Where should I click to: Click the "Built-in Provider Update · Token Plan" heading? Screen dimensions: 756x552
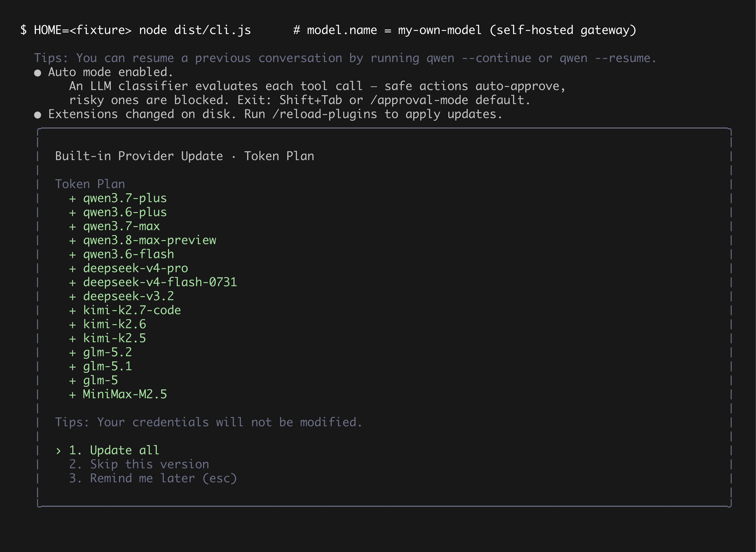coord(185,156)
